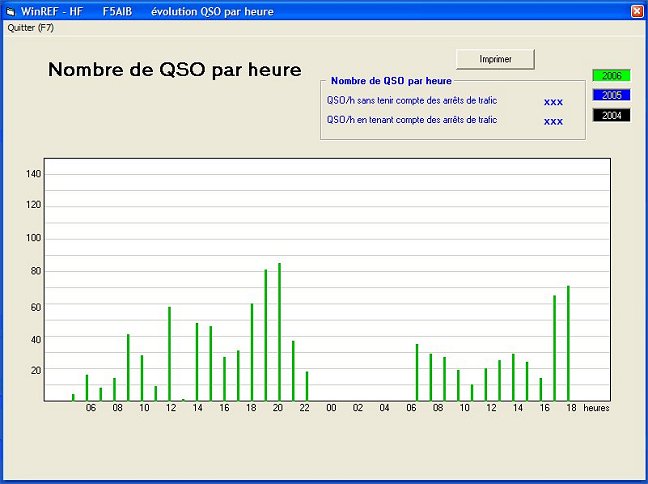Click the 'QSO/h sans tenir compte' label
Viewport: 648px width, 484px height.
point(412,101)
